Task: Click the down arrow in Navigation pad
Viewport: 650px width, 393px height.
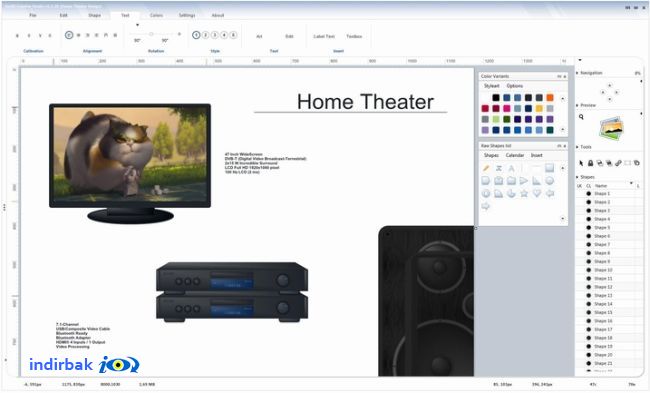Action: [609, 99]
